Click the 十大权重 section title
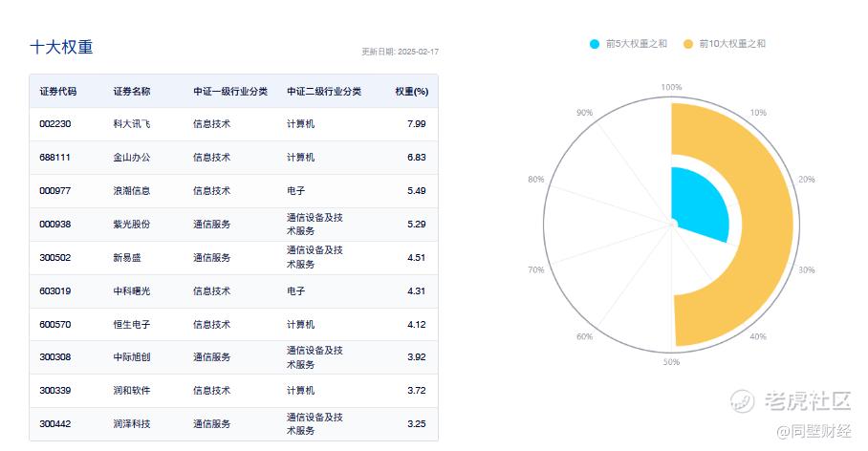 pyautogui.click(x=61, y=47)
